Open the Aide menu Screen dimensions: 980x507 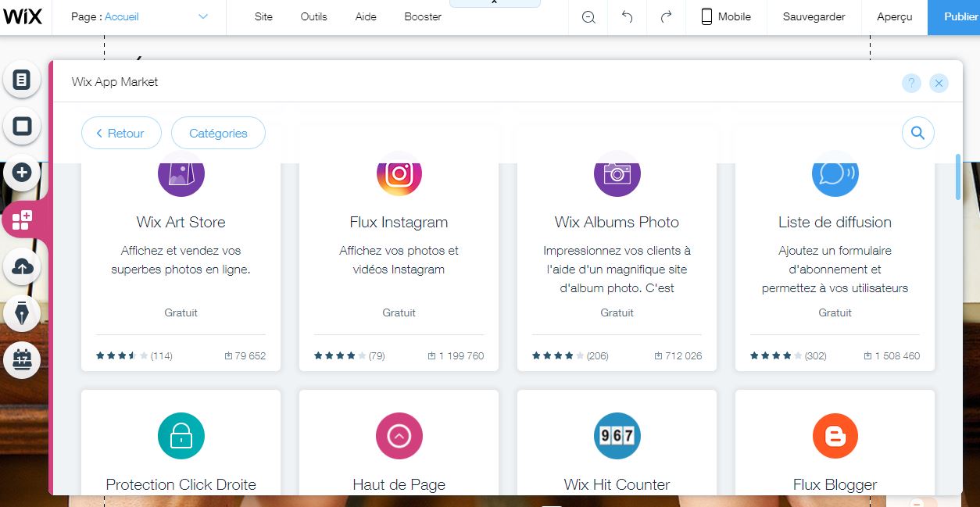(366, 16)
